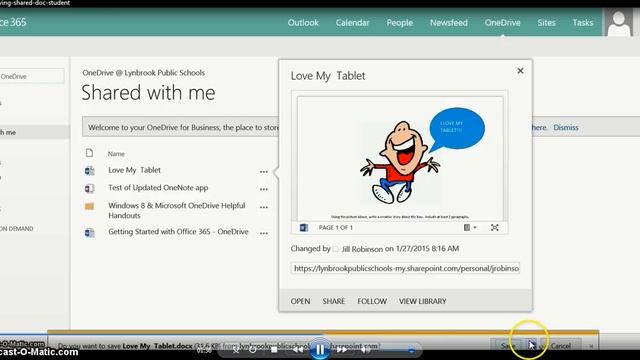Click the OneDrive search box in sidebar
Screen dimensions: 640x360
coord(32,76)
